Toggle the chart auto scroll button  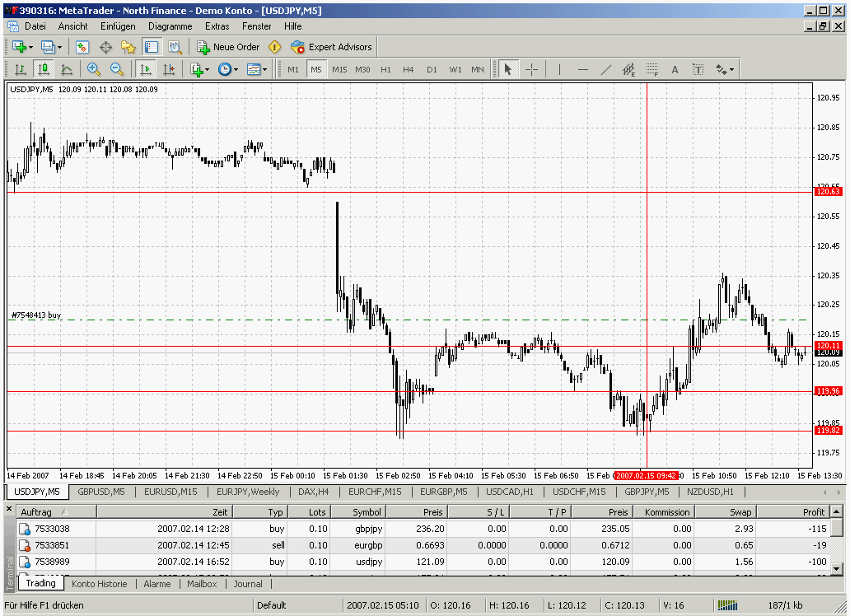point(146,69)
